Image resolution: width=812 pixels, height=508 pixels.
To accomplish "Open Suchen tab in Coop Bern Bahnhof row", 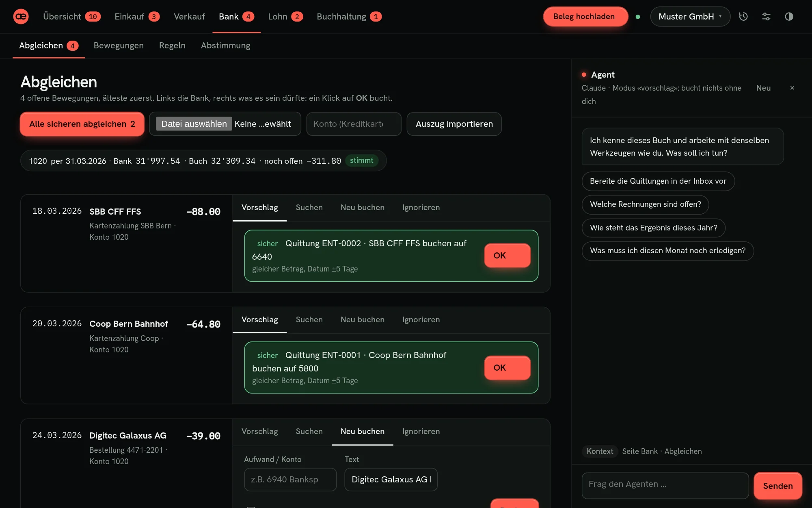I will [309, 320].
